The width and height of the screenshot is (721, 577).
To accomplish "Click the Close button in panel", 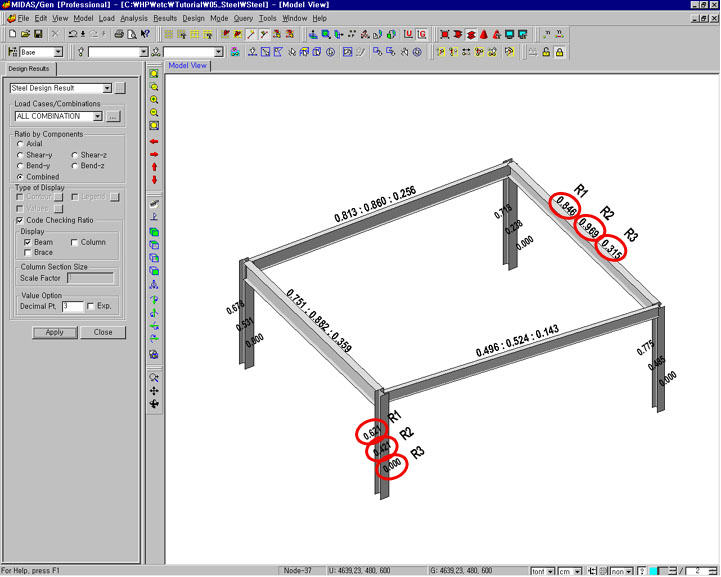I will 103,332.
